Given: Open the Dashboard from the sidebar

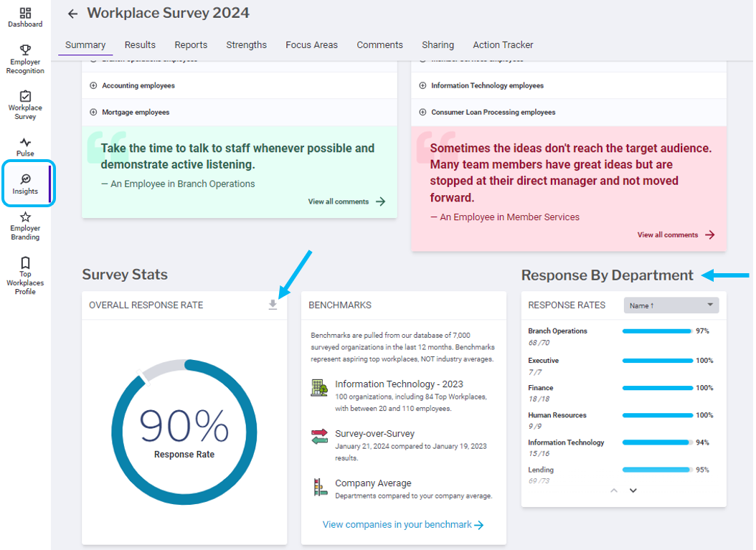Looking at the screenshot, I should click(25, 16).
